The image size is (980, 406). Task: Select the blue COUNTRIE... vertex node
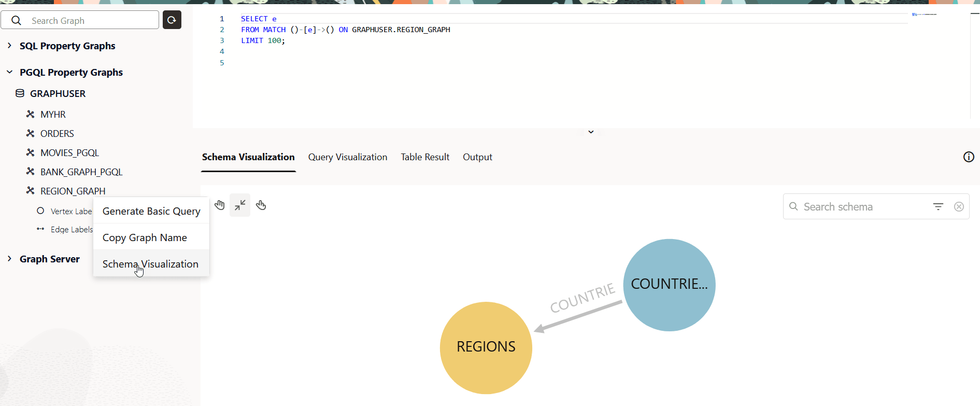click(x=669, y=285)
